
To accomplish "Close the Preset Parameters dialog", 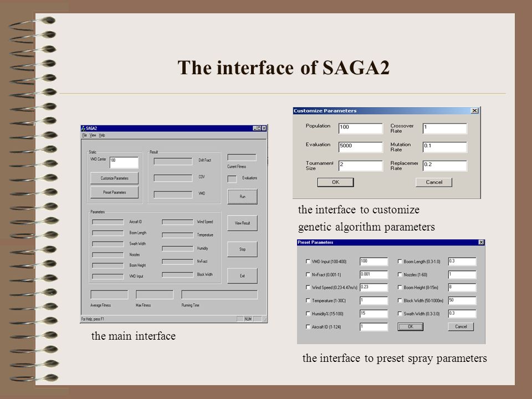I will point(481,242).
